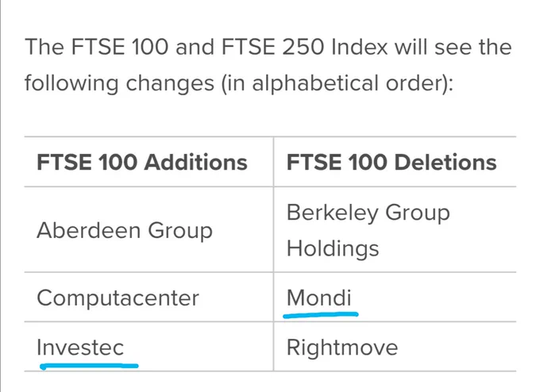Click the blue underline beneath Investec
The height and width of the screenshot is (392, 540).
tap(89, 366)
